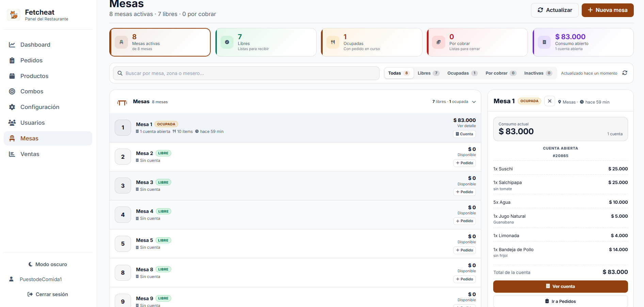Image resolution: width=644 pixels, height=307 pixels.
Task: Close the Mesa 1 detail panel
Action: pos(550,101)
